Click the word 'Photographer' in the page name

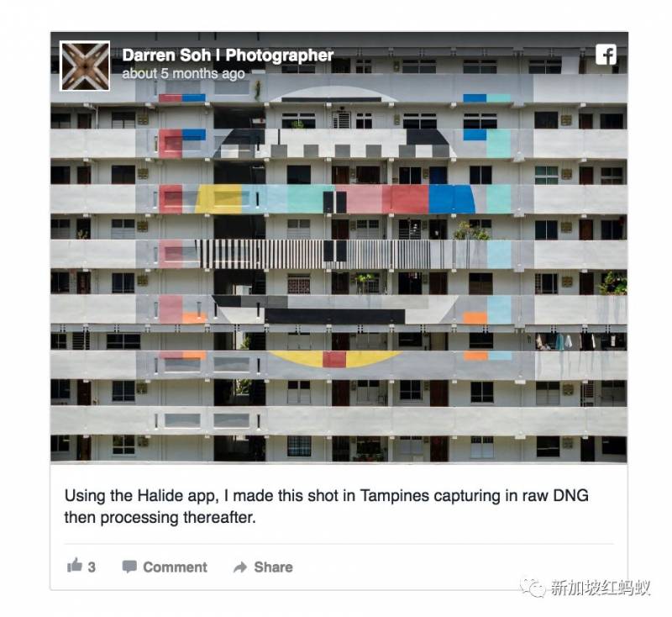(x=280, y=55)
